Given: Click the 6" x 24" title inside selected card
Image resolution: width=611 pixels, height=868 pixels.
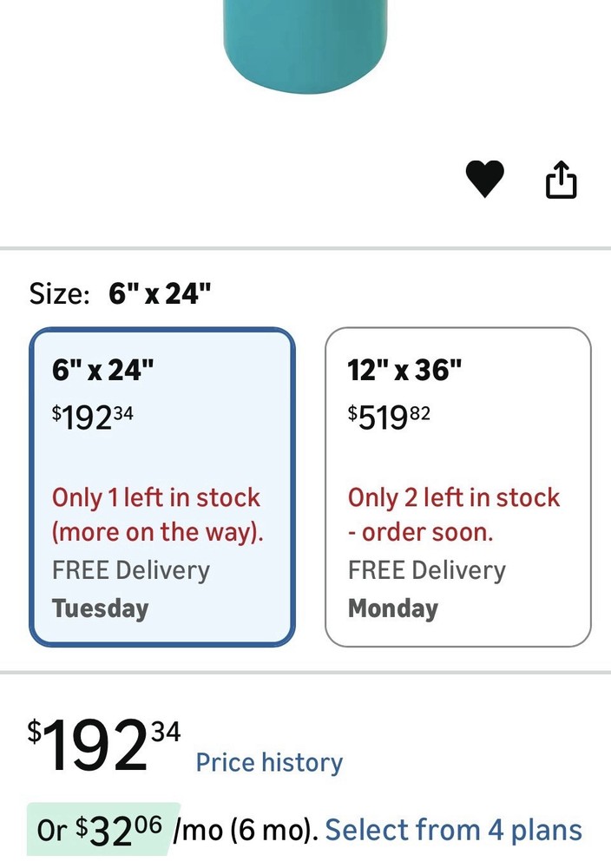Looking at the screenshot, I should (x=102, y=371).
